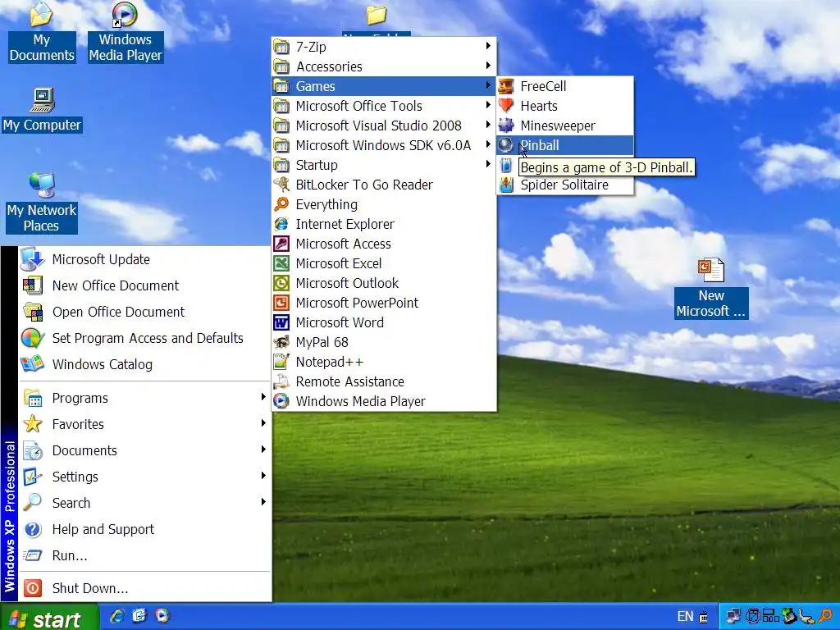Launch Microsoft PowerPoint
Viewport: 840px width, 630px height.
(384, 303)
